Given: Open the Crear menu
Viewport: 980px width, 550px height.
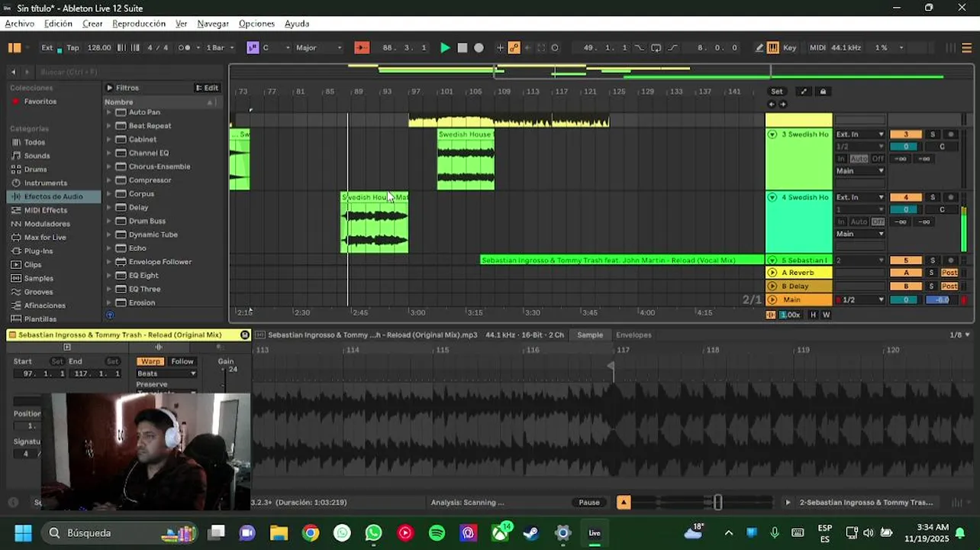Looking at the screenshot, I should click(92, 24).
